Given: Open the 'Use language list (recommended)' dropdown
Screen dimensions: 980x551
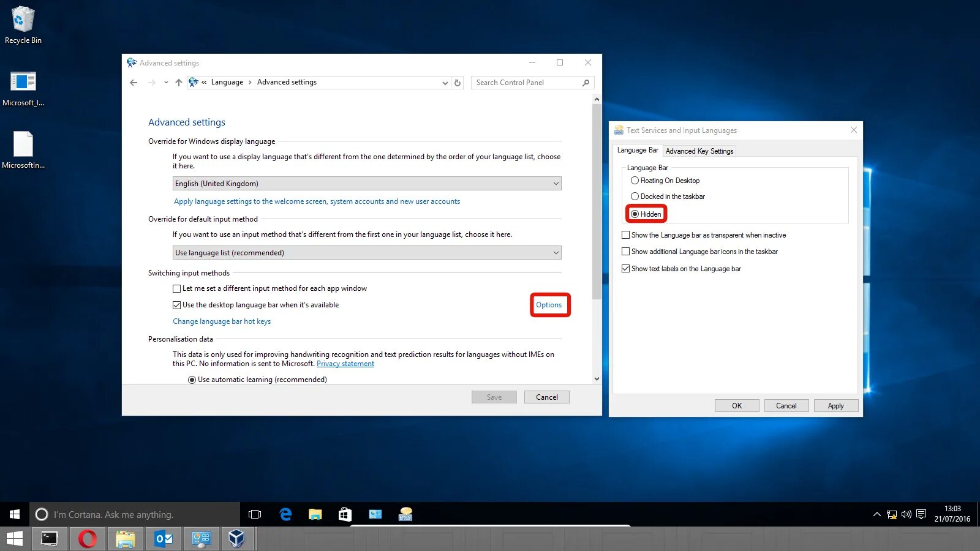Looking at the screenshot, I should click(367, 253).
